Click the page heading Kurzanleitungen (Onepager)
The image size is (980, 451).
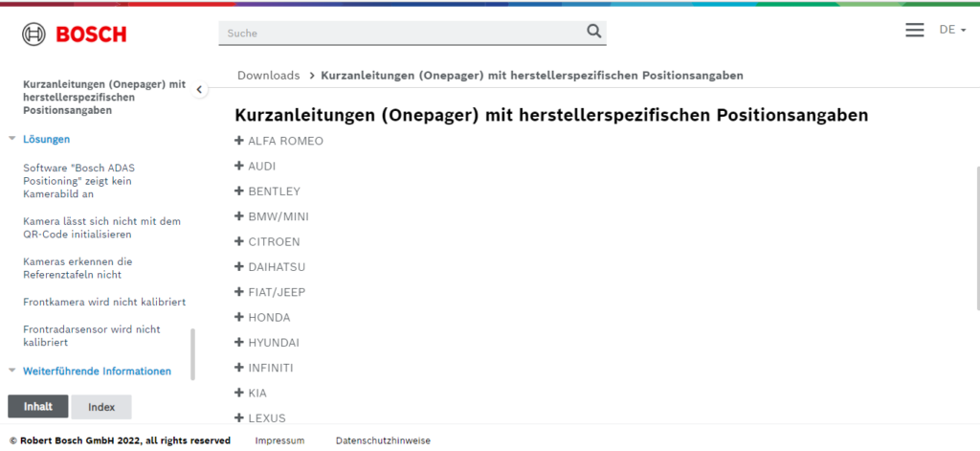pyautogui.click(x=551, y=116)
